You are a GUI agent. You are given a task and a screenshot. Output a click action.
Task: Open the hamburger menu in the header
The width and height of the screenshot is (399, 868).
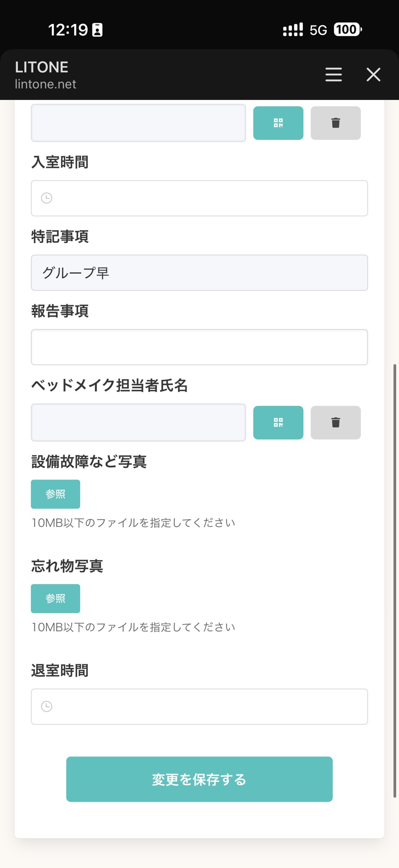pyautogui.click(x=333, y=75)
